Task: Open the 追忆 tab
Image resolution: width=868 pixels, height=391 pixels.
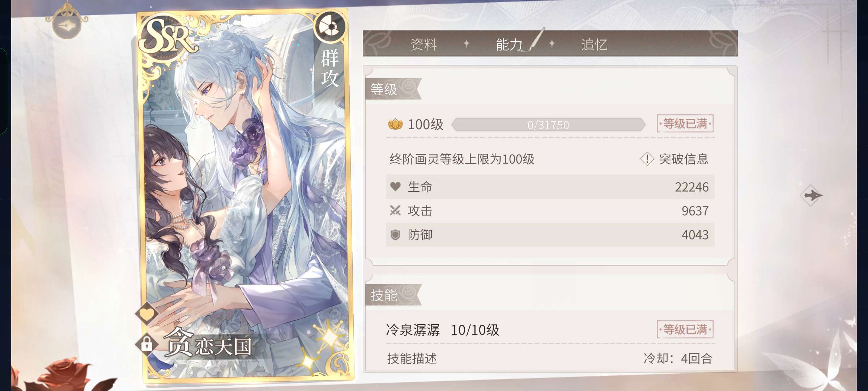Action: click(594, 45)
